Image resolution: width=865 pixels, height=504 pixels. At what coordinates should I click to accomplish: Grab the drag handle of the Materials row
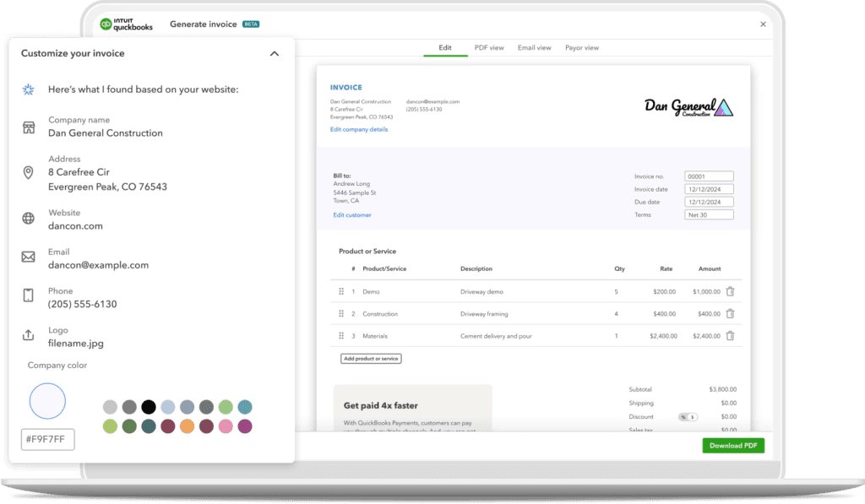coord(341,335)
